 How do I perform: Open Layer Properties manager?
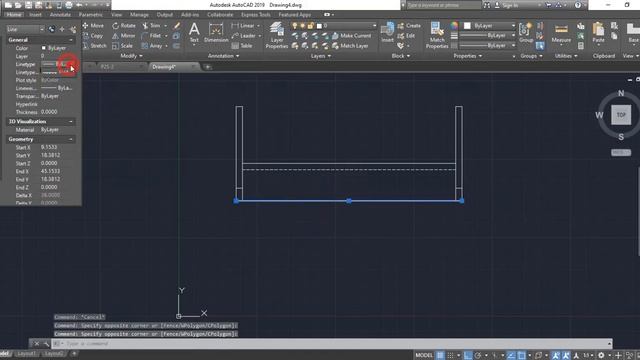(x=277, y=35)
